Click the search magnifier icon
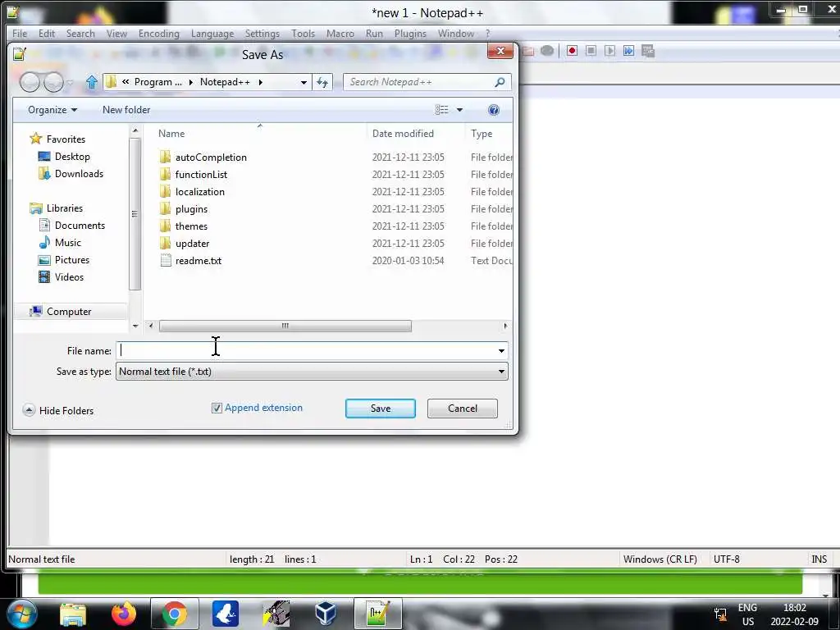Image resolution: width=840 pixels, height=630 pixels. (500, 82)
